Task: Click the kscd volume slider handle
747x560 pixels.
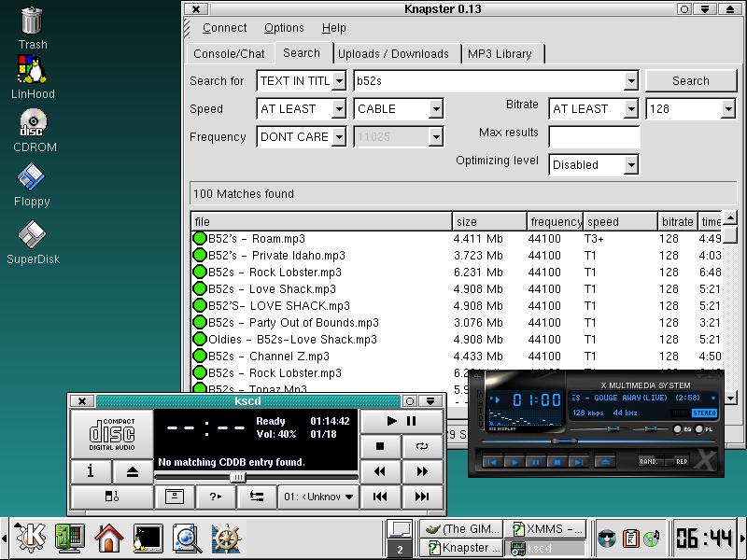Action: click(x=238, y=477)
